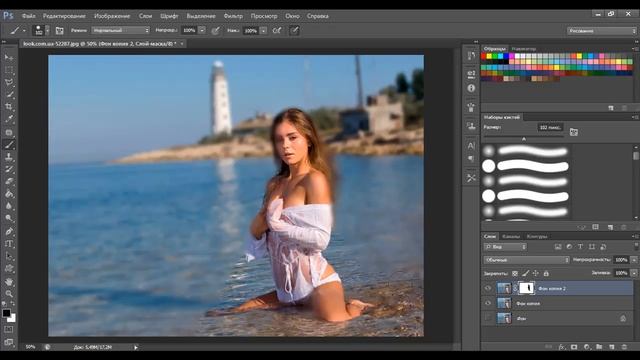Switch to the Каналы tab
640x360 pixels.
(x=511, y=236)
